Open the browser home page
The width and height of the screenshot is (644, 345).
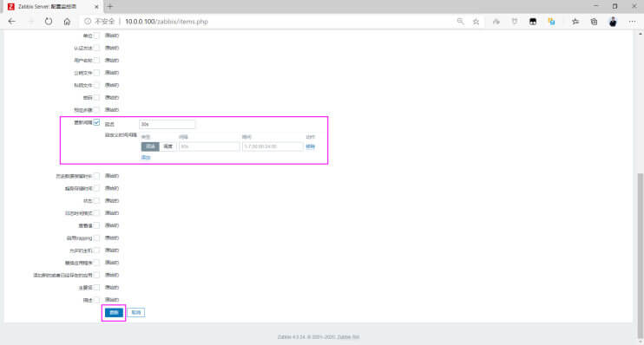[x=67, y=22]
